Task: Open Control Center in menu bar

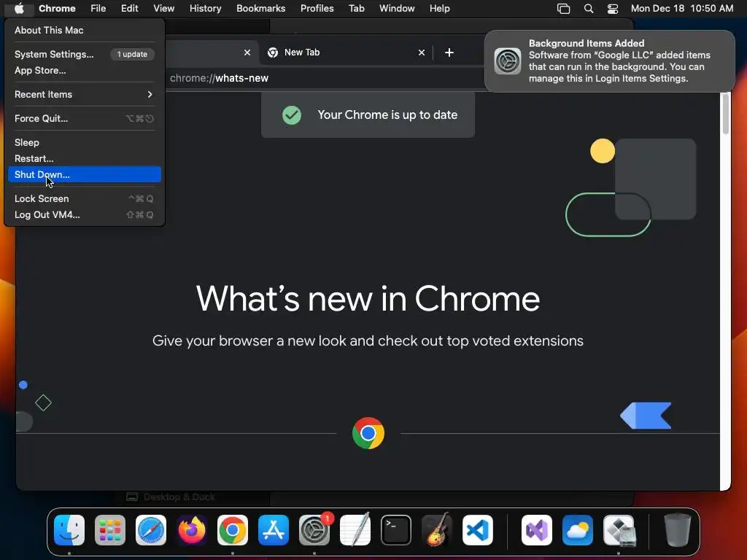Action: pyautogui.click(x=613, y=8)
